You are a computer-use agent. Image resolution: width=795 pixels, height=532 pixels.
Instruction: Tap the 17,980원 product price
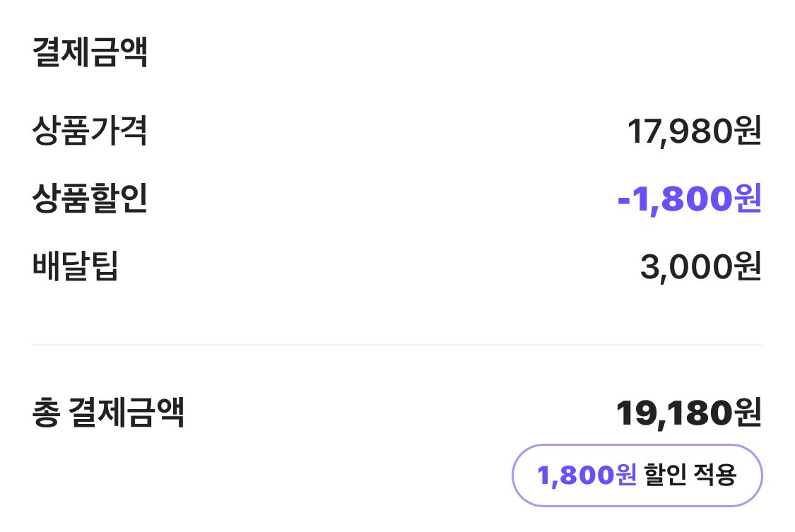[694, 132]
